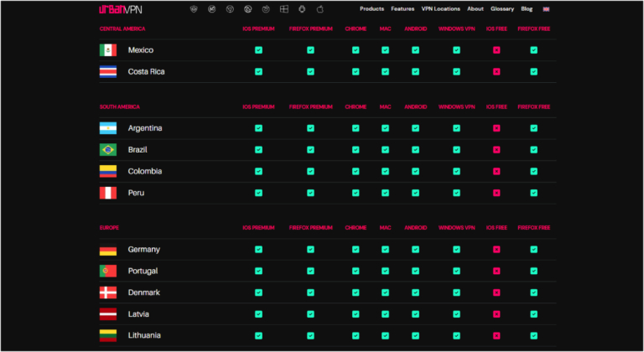Expand the Products menu
This screenshot has width=644, height=352.
[371, 9]
